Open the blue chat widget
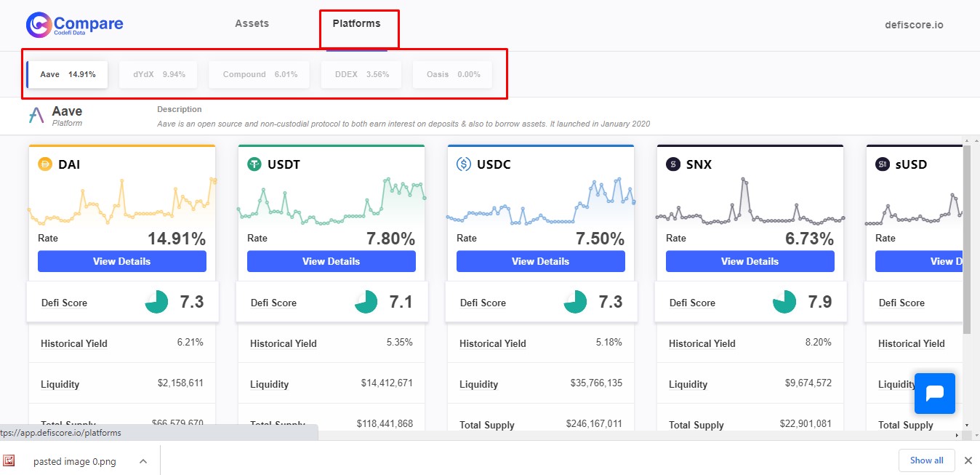This screenshot has height=475, width=980. click(935, 394)
